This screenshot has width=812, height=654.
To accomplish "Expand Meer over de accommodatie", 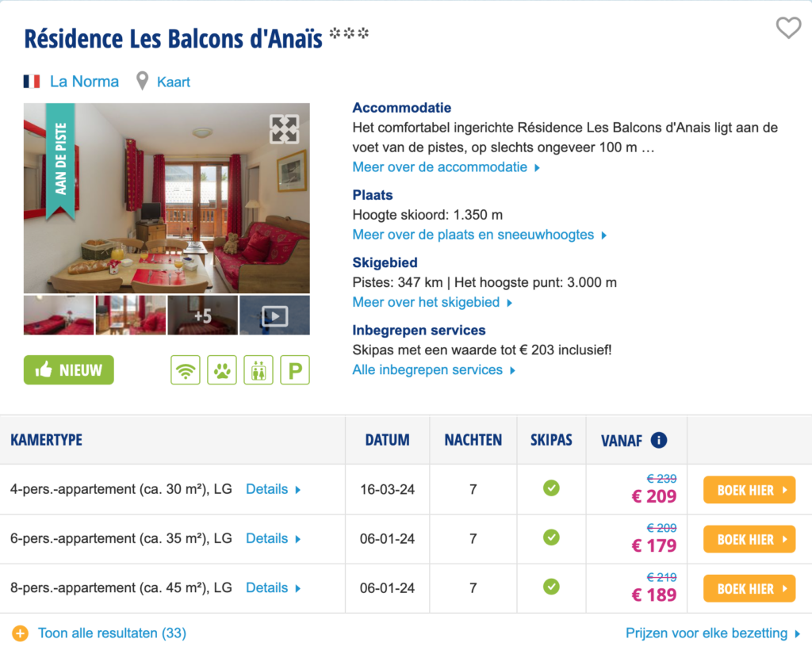I will (x=446, y=167).
